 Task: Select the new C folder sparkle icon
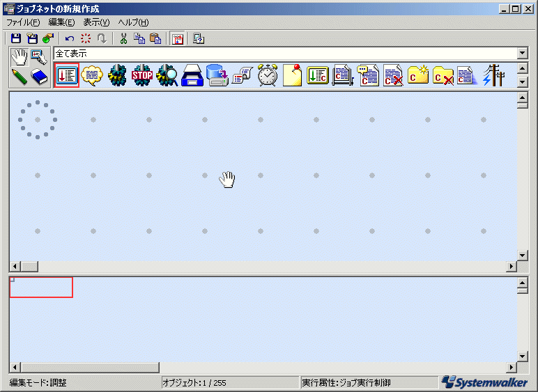coord(418,75)
